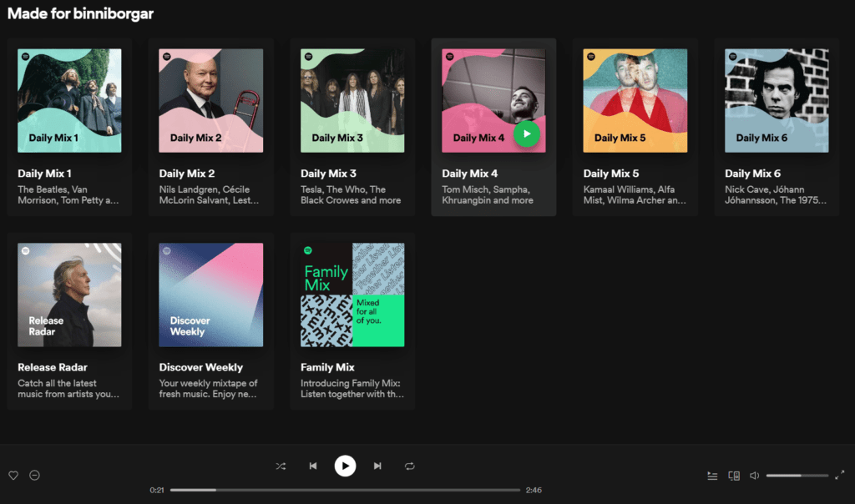Adjust the volume slider
Image resolution: width=855 pixels, height=504 pixels.
click(x=797, y=476)
